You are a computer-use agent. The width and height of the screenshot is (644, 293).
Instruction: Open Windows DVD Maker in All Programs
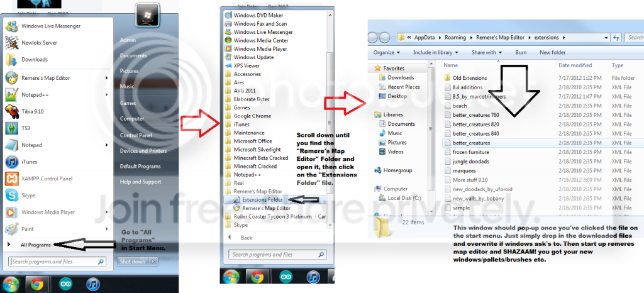pos(260,15)
